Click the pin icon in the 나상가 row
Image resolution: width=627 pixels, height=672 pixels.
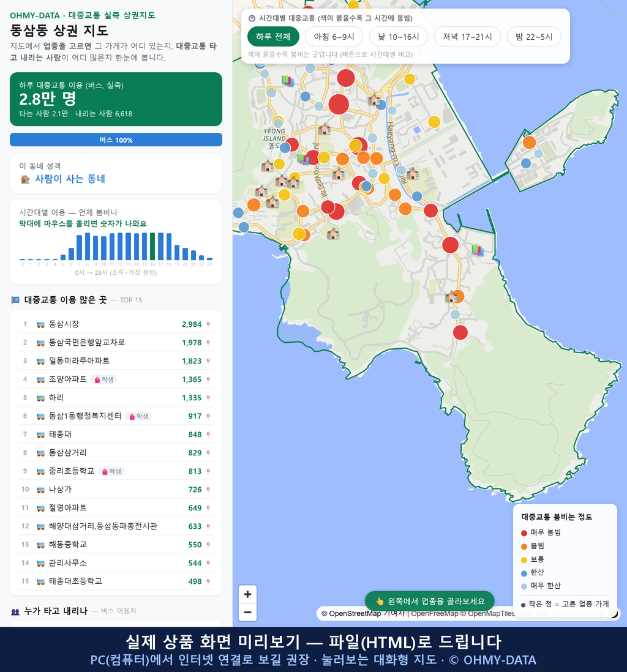click(x=208, y=490)
